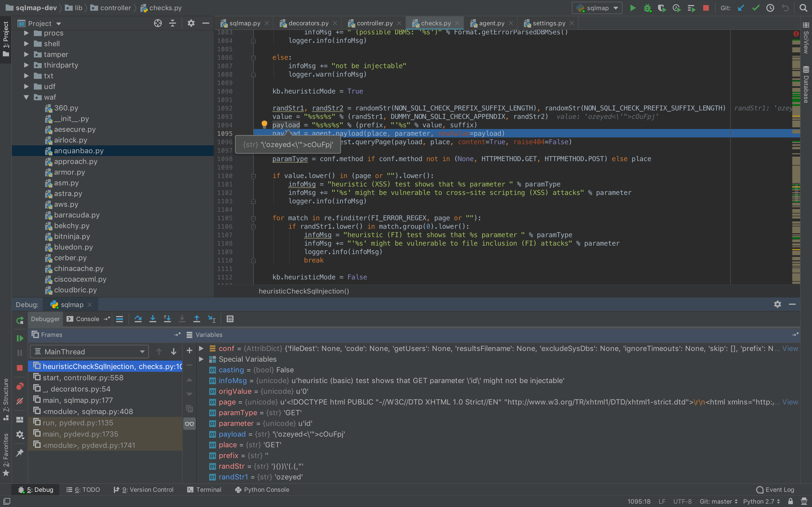Open Terminal tool window button
The width and height of the screenshot is (812, 507).
[204, 490]
